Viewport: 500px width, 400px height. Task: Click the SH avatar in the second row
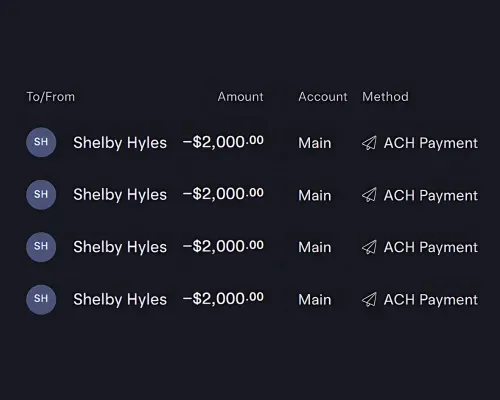click(41, 195)
